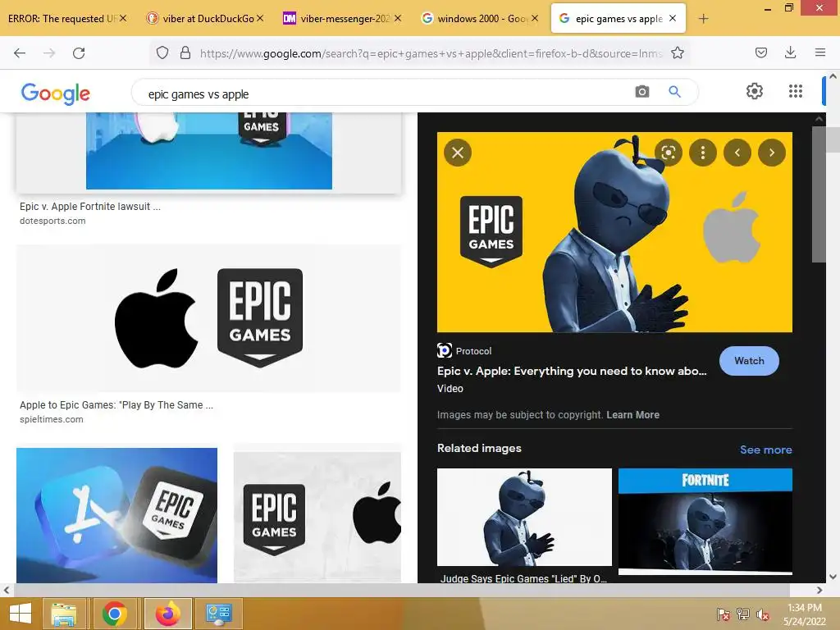Screen dimensions: 840x630
Task: Open Learn More copyright link
Action: pos(632,414)
